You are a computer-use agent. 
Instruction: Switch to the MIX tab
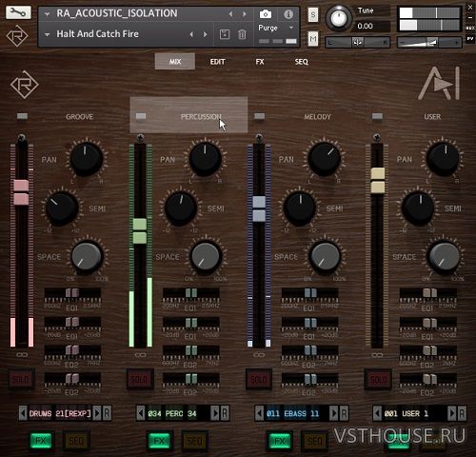point(175,62)
